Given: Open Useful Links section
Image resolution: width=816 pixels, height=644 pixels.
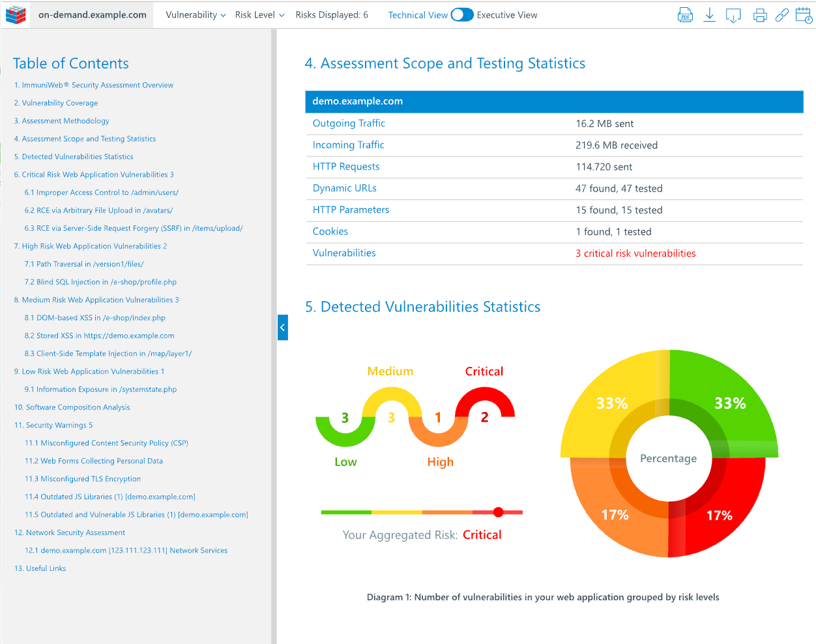Looking at the screenshot, I should tap(40, 568).
